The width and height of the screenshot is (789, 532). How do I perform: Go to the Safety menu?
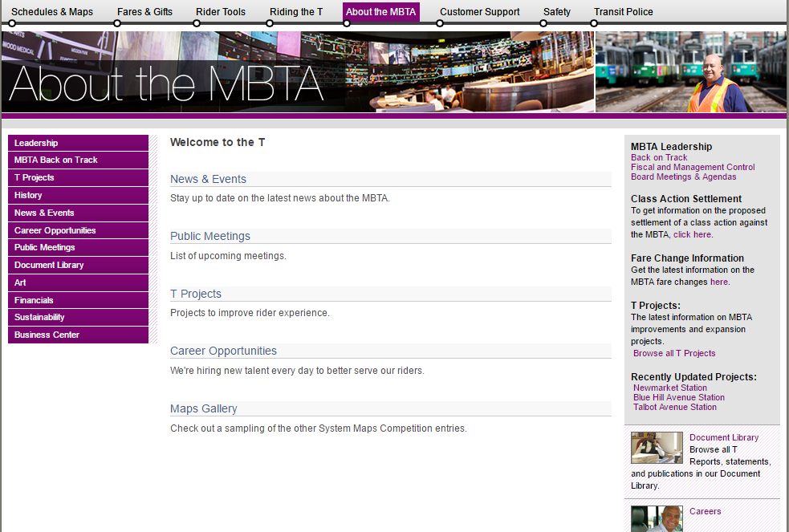pos(556,11)
